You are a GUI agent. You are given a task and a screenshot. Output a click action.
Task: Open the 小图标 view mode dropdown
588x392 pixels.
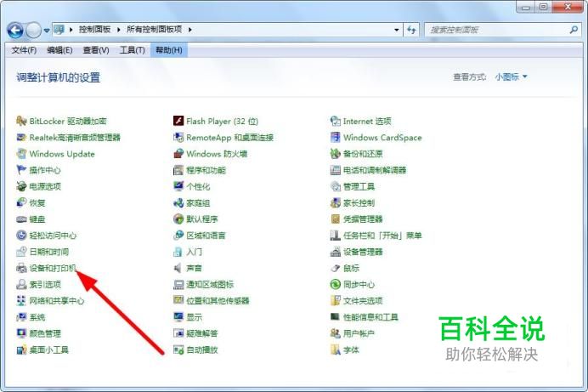click(512, 77)
